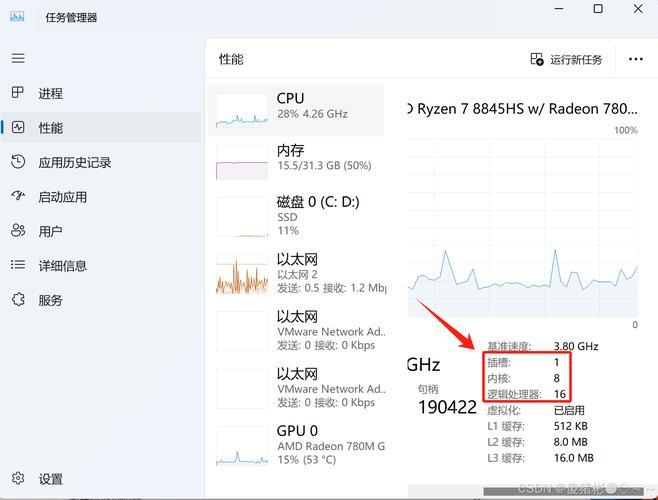Open the 用户 users icon
Image resolution: width=658 pixels, height=500 pixels.
[x=18, y=230]
